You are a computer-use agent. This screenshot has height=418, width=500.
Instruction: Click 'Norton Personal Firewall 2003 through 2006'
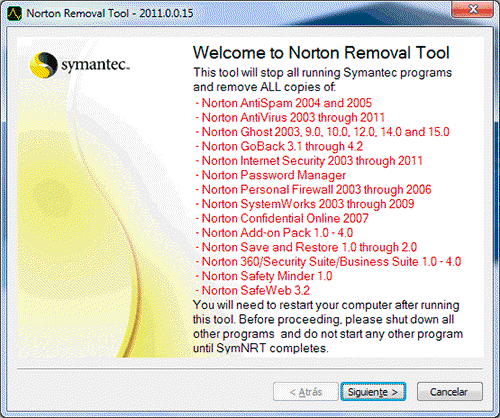coord(313,189)
